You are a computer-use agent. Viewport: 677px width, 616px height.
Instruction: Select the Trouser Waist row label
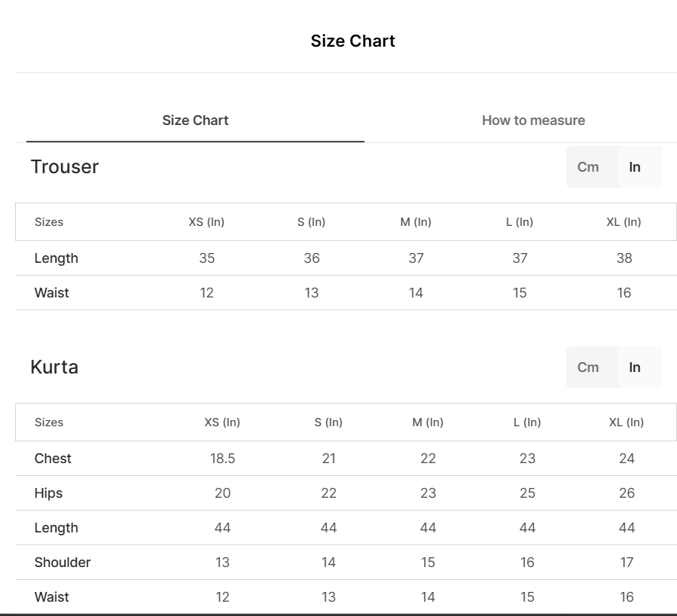point(52,293)
